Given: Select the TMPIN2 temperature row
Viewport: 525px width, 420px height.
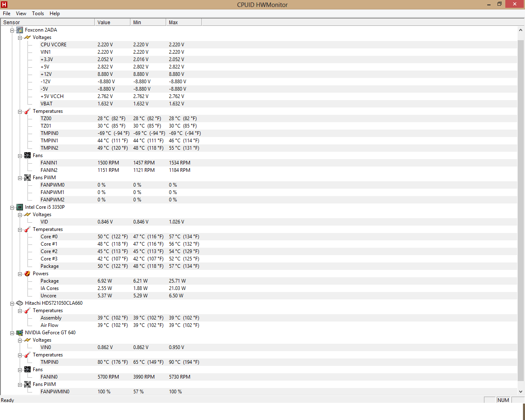Looking at the screenshot, I should (x=259, y=148).
